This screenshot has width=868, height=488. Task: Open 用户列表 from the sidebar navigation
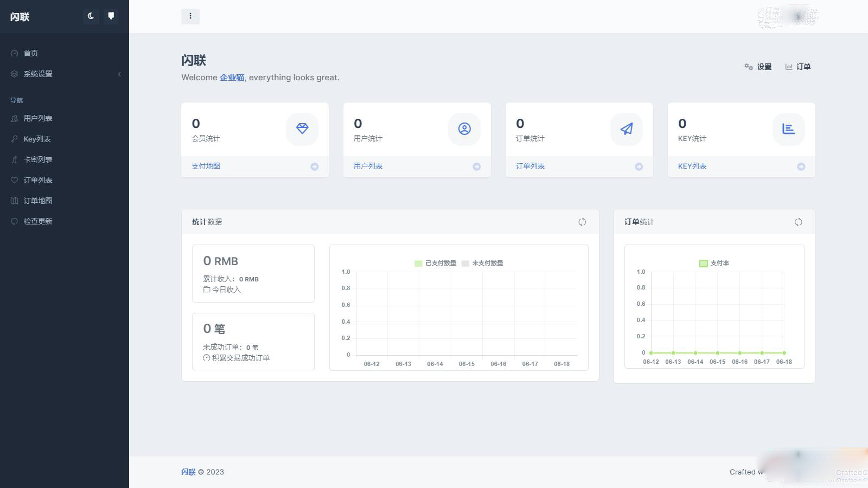(37, 118)
